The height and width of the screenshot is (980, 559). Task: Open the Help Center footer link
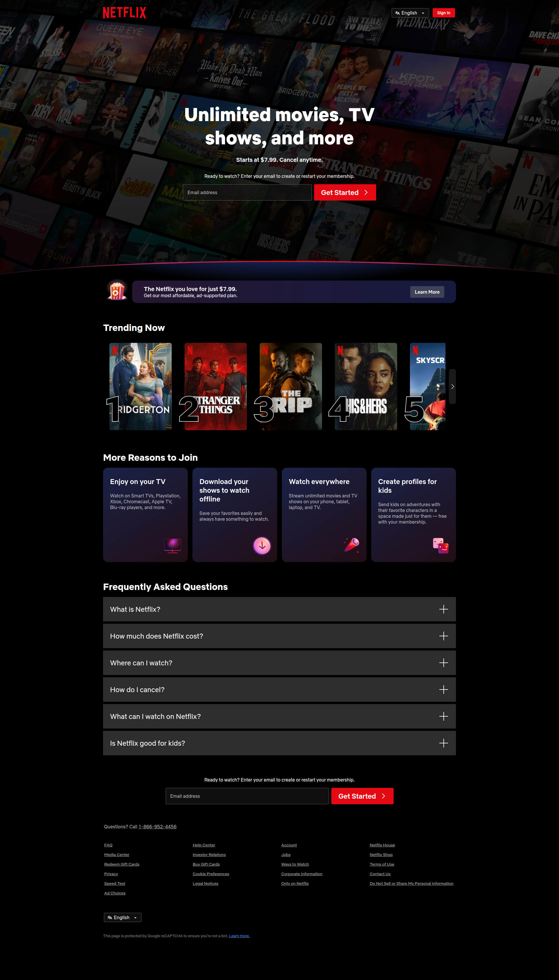tap(204, 845)
